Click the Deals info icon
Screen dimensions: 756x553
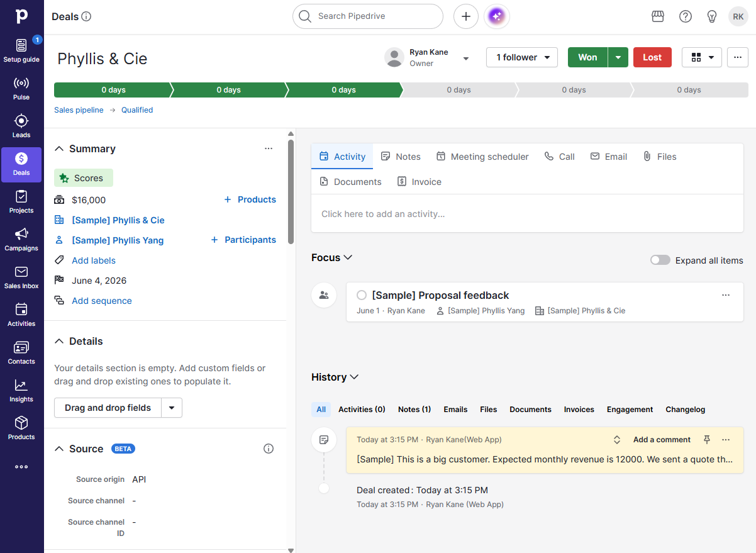(87, 16)
